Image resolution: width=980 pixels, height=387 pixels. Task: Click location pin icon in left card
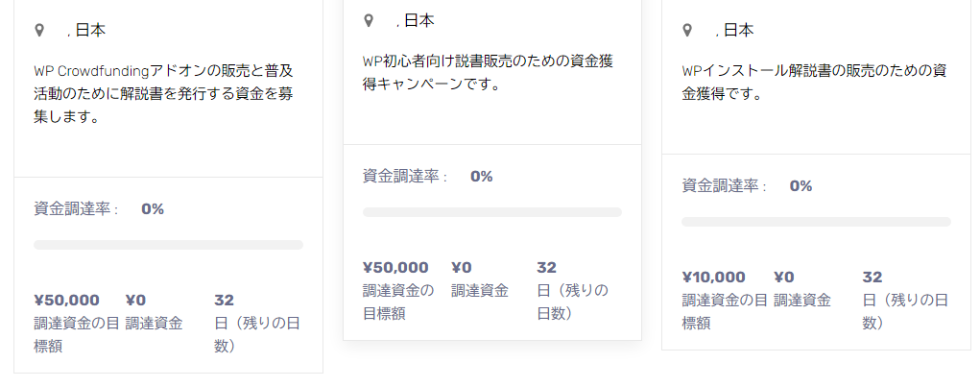click(x=39, y=30)
